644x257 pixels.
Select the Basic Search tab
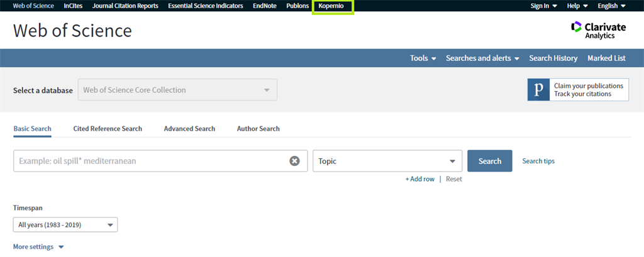(x=33, y=128)
